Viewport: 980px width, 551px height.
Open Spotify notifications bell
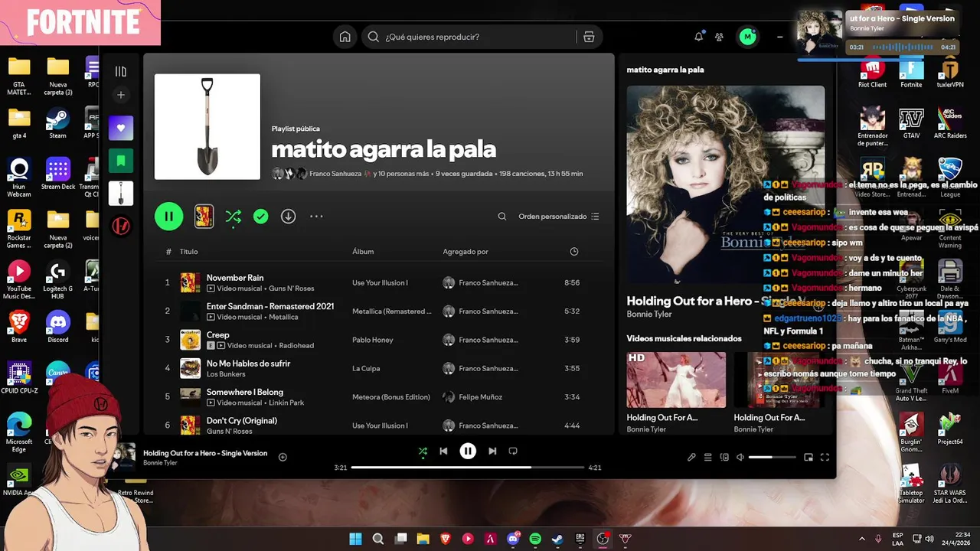(698, 37)
